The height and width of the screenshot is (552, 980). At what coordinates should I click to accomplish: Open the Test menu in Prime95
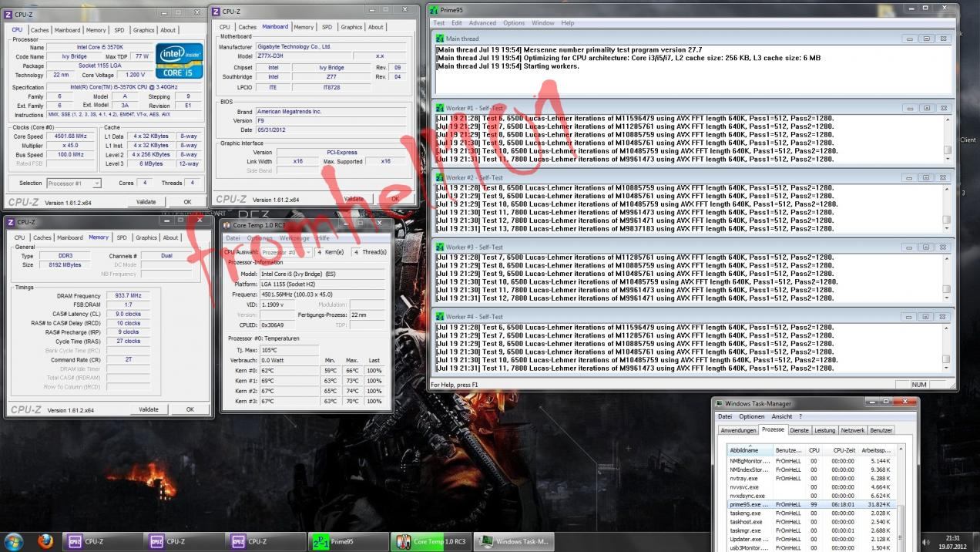[x=439, y=23]
